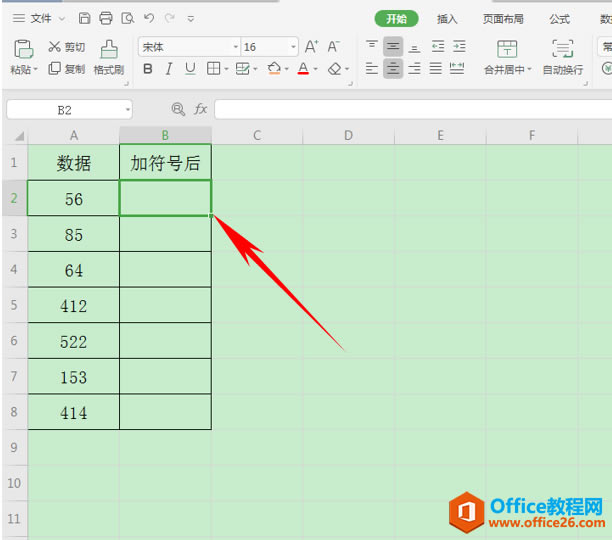
Task: Activate the 格式刷 format painter
Action: (109, 58)
